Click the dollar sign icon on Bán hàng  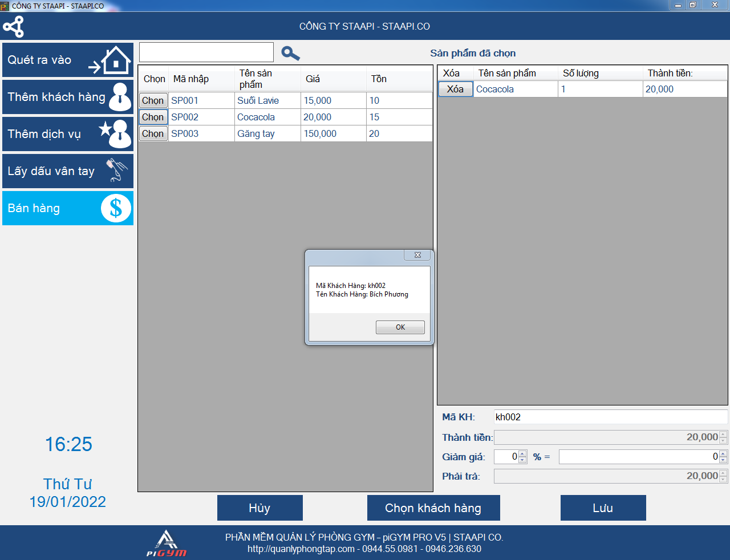(x=116, y=208)
